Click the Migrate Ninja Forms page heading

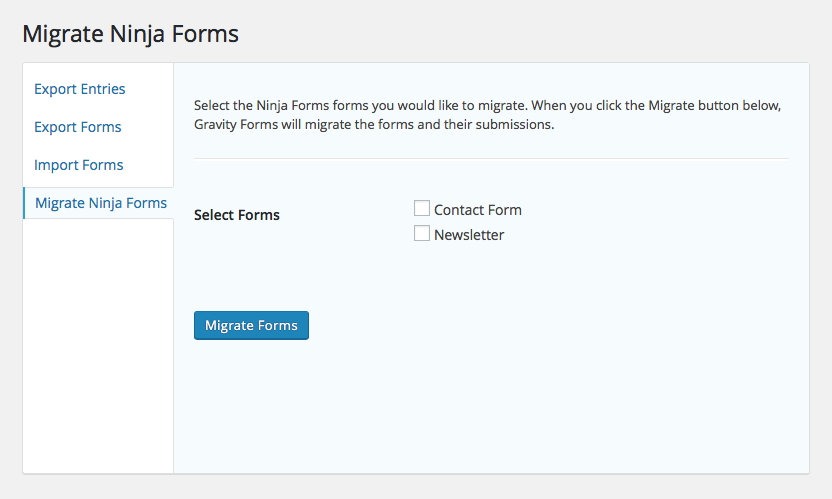point(131,34)
